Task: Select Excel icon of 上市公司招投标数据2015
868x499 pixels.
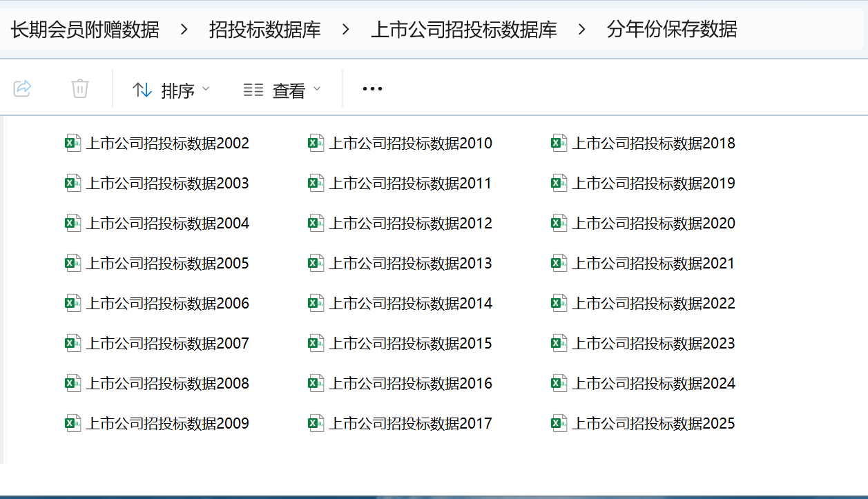Action: pyautogui.click(x=316, y=343)
